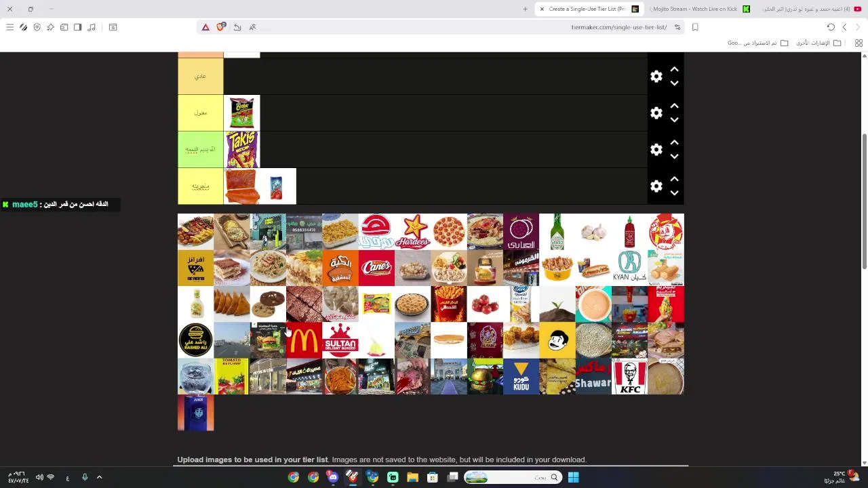Select the KFC logo image
868x488 pixels.
(x=629, y=376)
